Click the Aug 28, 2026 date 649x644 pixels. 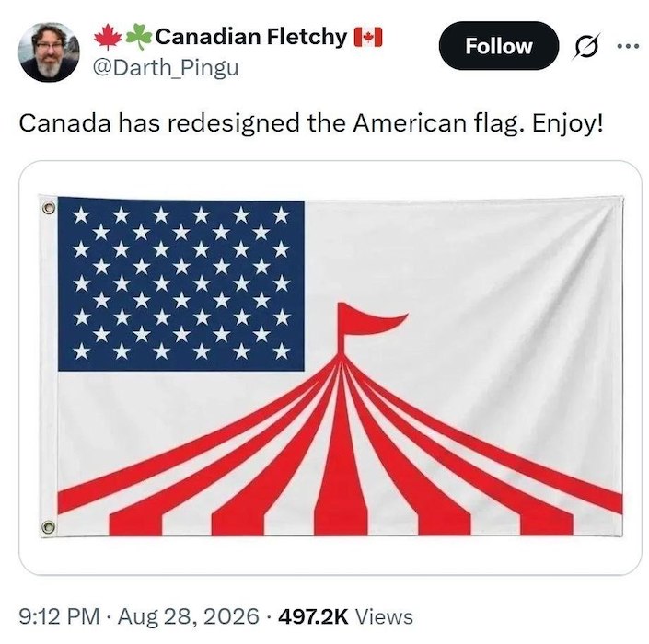[x=189, y=616]
